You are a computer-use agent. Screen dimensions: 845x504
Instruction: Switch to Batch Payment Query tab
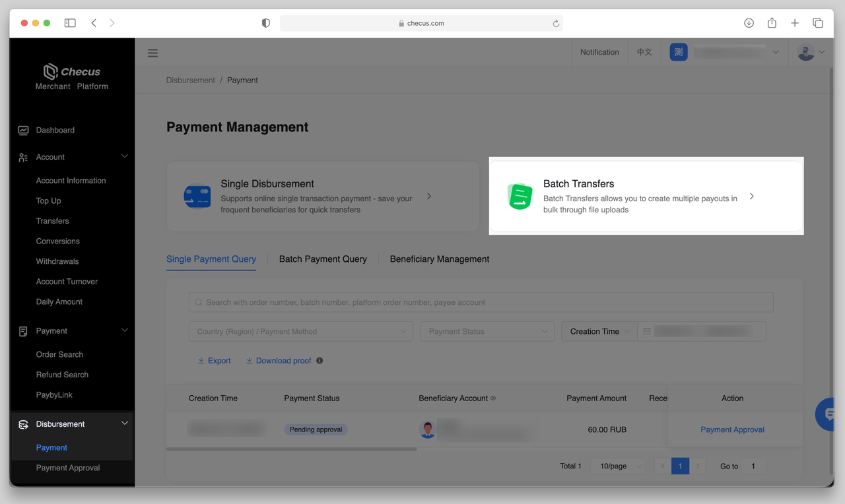click(x=323, y=259)
